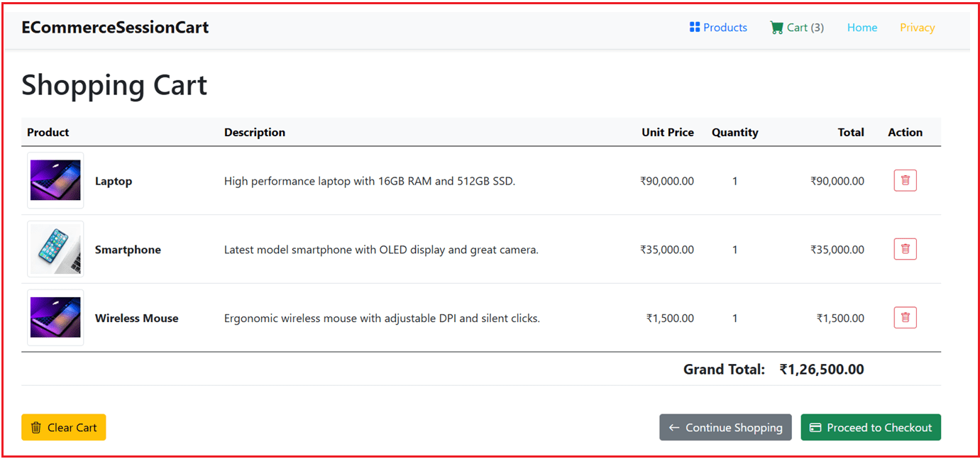Viewport: 980px width, 459px height.
Task: Click the green cart icon in navbar
Action: pos(776,28)
